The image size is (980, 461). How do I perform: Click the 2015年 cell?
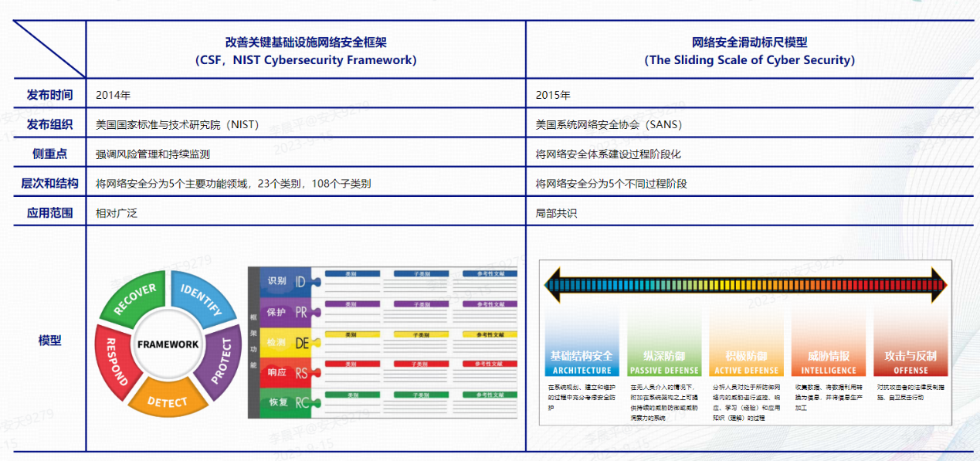553,96
